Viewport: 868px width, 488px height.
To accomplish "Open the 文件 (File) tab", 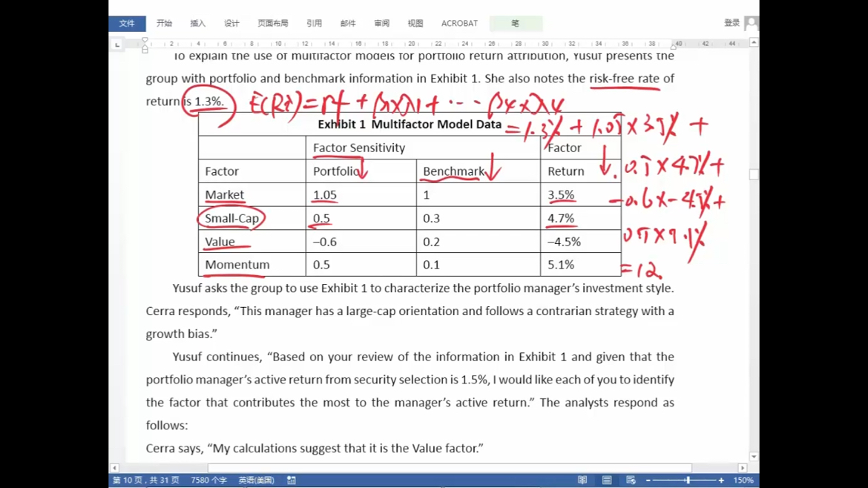I will coord(127,23).
